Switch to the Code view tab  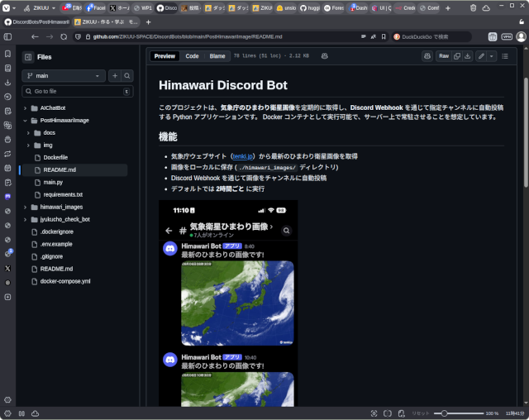point(192,56)
